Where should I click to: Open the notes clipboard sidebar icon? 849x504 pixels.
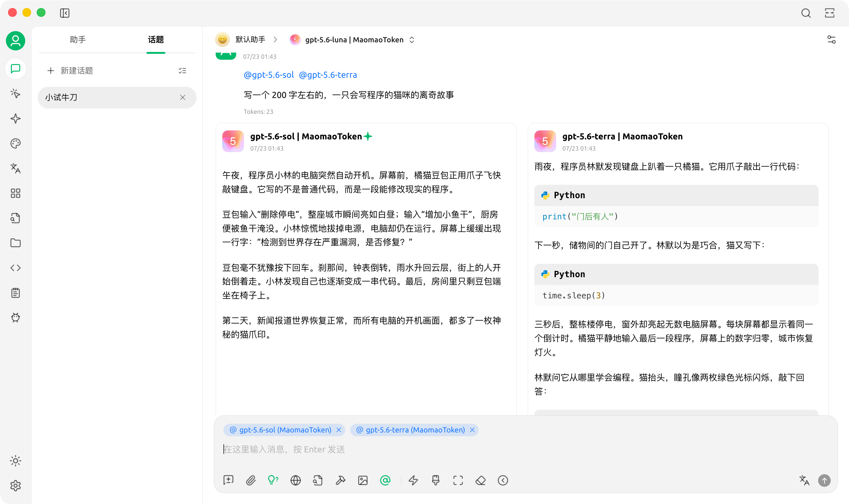click(x=16, y=293)
